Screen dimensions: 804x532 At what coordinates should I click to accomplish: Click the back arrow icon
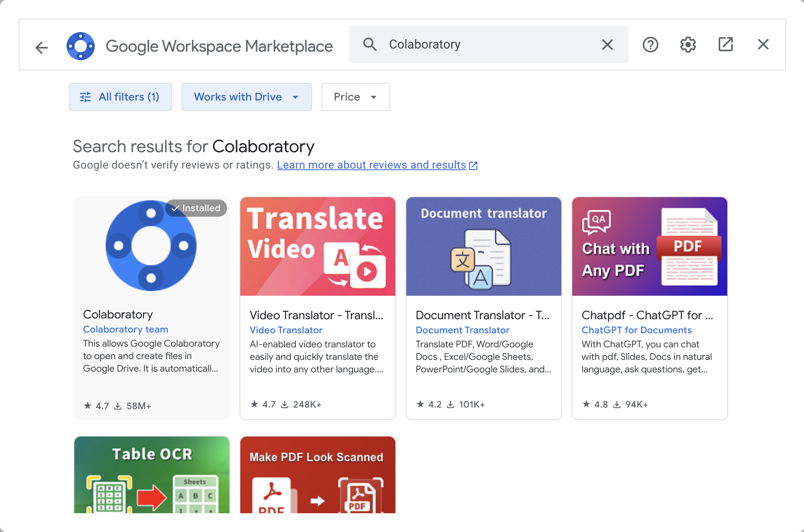[41, 47]
